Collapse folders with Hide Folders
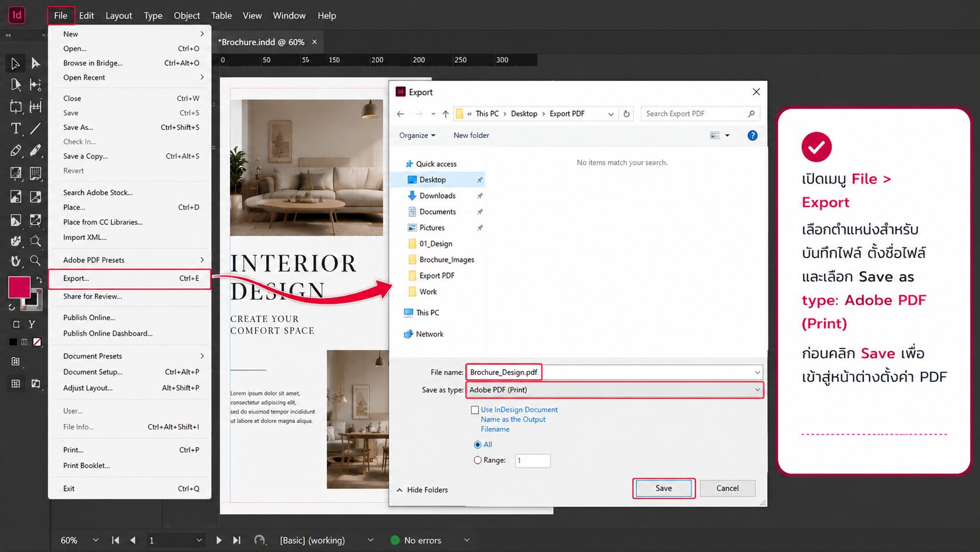 (422, 490)
